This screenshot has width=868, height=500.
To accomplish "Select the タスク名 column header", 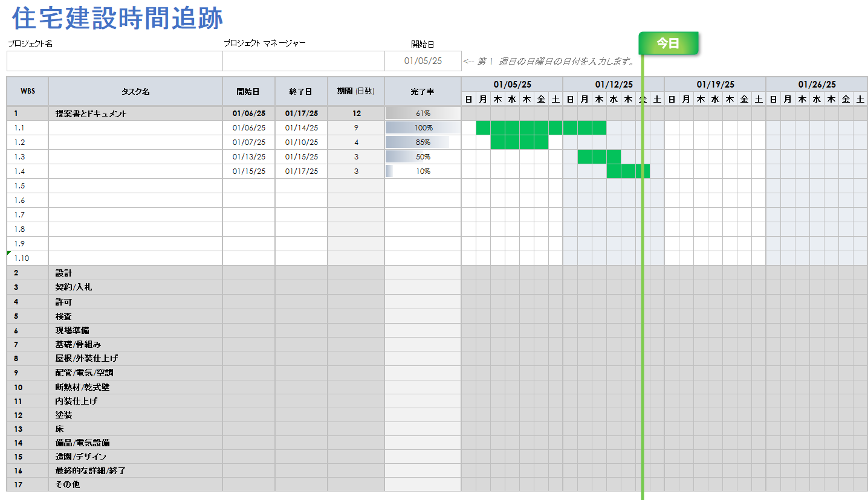I will 135,92.
